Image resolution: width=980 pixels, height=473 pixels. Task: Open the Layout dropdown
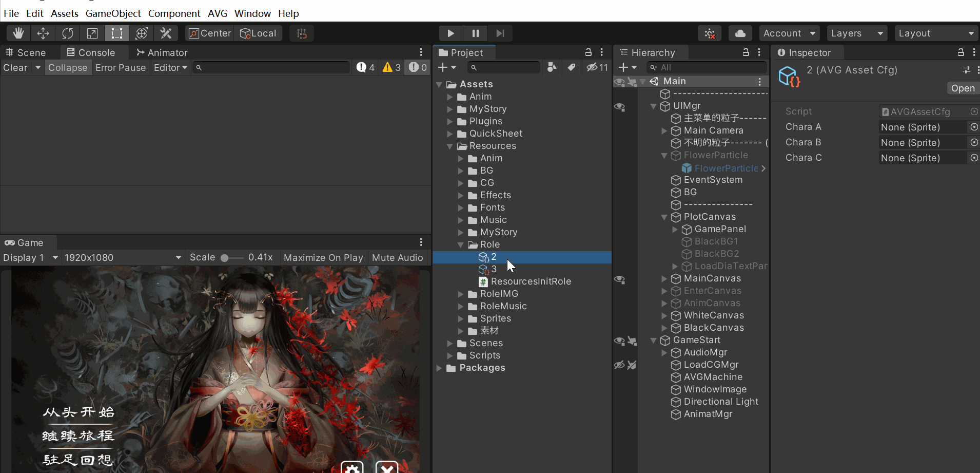(x=937, y=33)
